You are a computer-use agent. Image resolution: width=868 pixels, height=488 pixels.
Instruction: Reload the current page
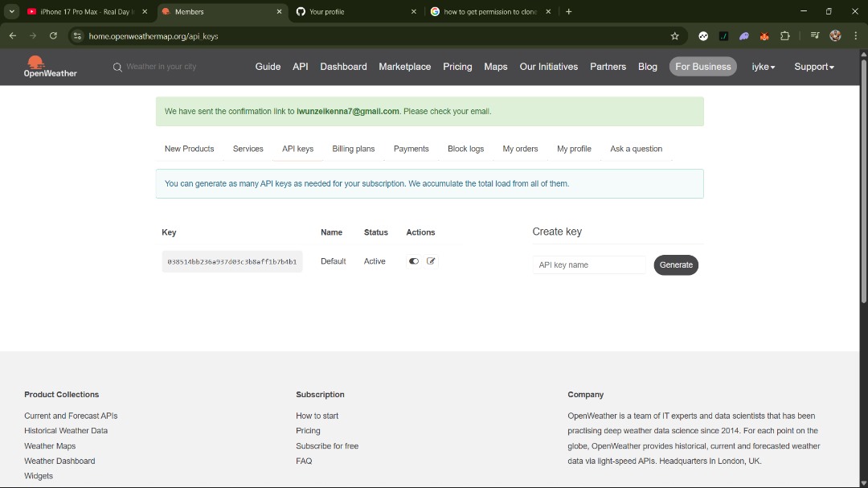(x=53, y=36)
